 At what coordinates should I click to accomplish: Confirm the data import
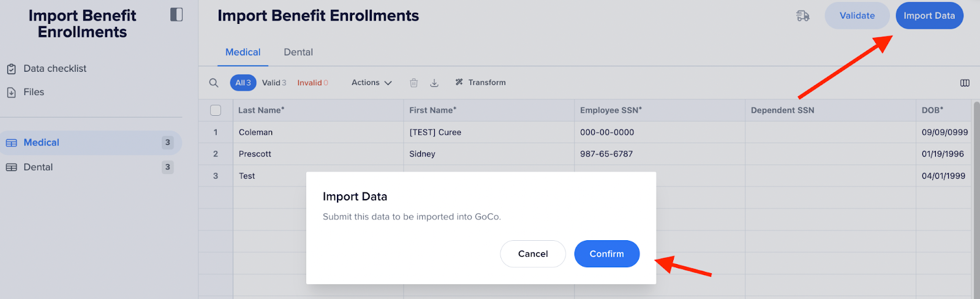pyautogui.click(x=606, y=254)
